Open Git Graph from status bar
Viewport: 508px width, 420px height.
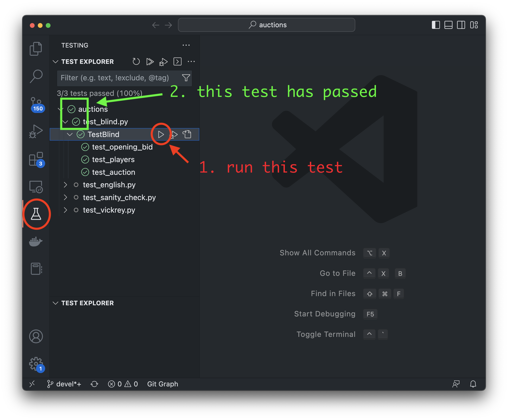click(163, 384)
